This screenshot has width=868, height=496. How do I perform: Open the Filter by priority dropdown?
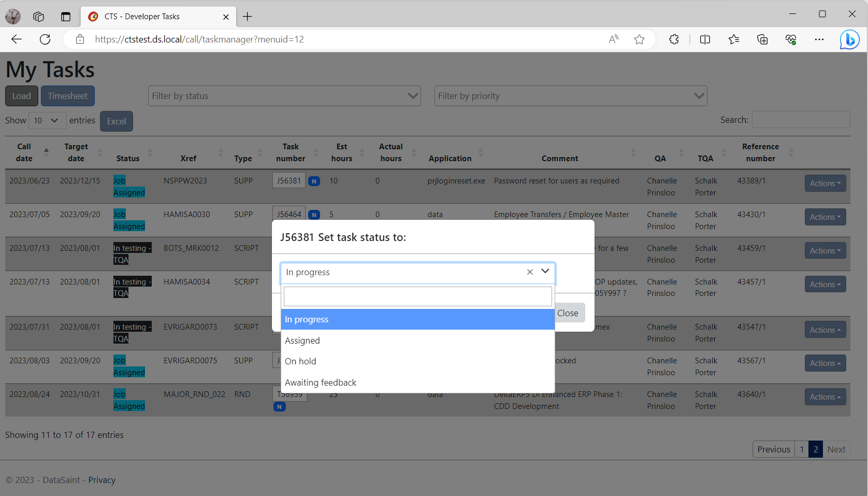click(x=571, y=96)
